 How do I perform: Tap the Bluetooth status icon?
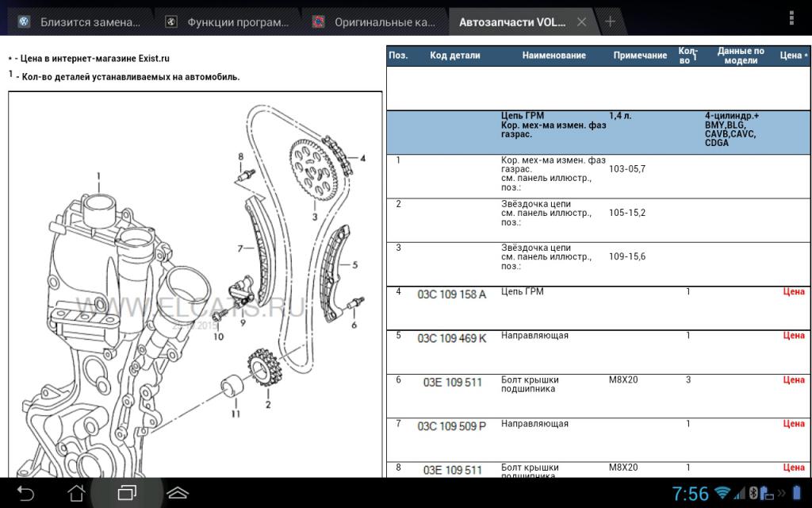pyautogui.click(x=755, y=492)
